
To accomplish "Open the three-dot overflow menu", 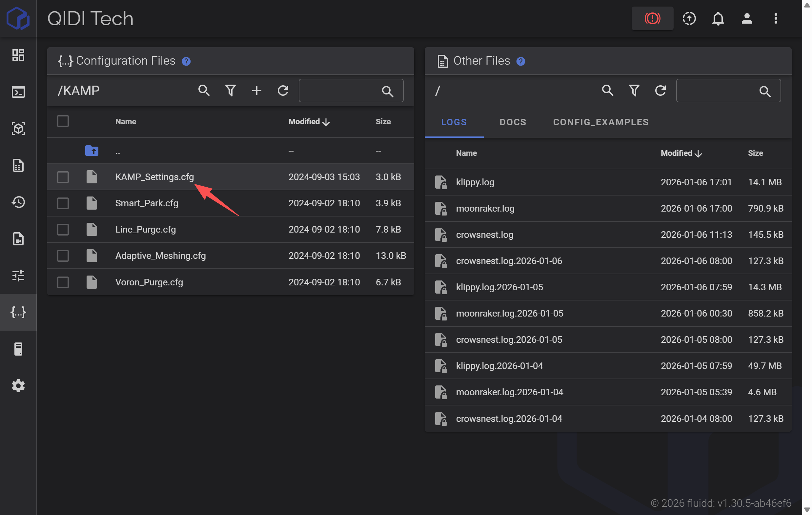I will pos(775,18).
